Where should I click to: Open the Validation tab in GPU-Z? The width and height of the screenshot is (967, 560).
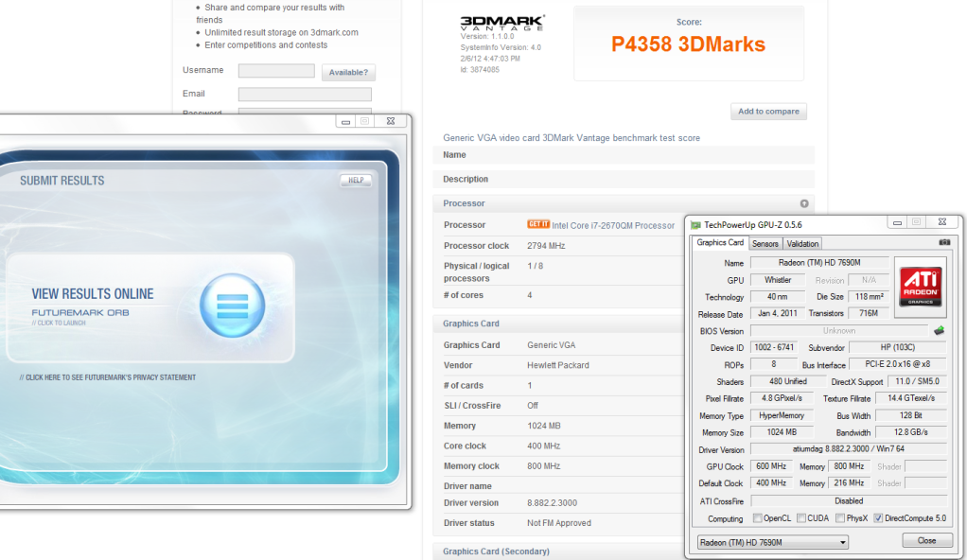[x=802, y=244]
